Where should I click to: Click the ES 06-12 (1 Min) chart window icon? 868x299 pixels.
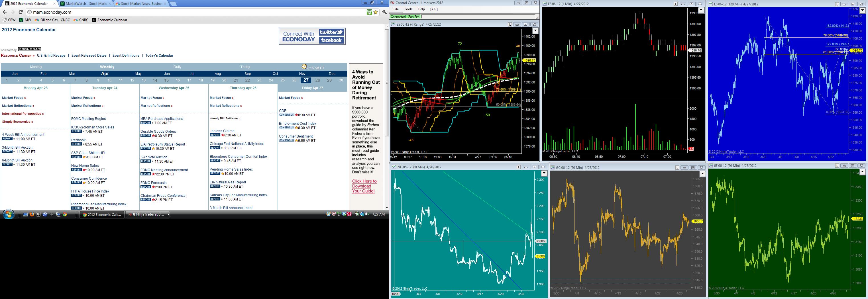pos(545,4)
